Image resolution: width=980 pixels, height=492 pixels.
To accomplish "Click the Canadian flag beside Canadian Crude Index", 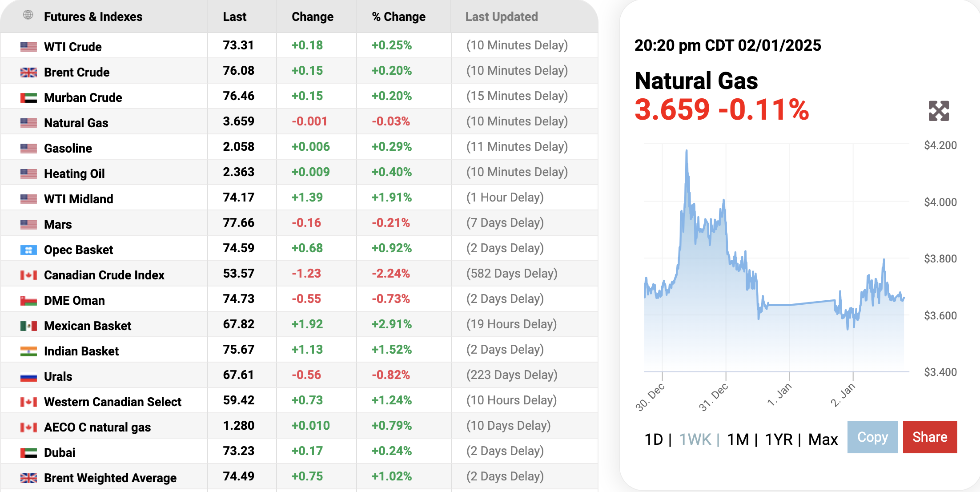I will pos(28,275).
